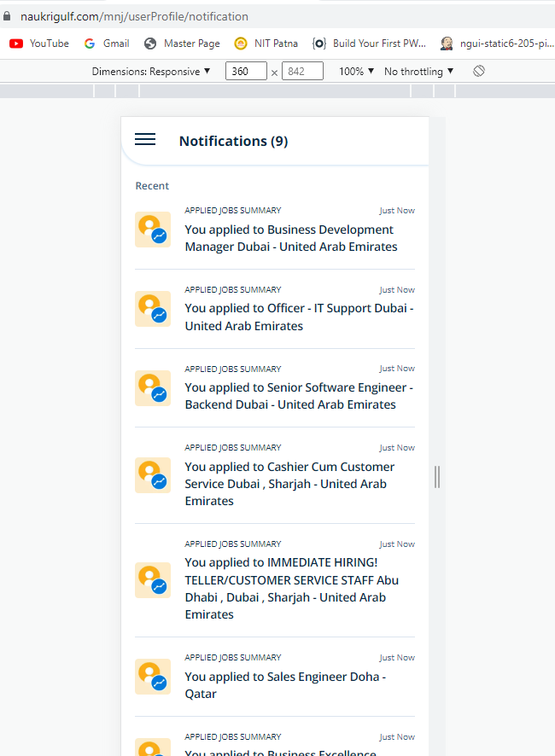Click the rotate device icon in toolbar

479,72
